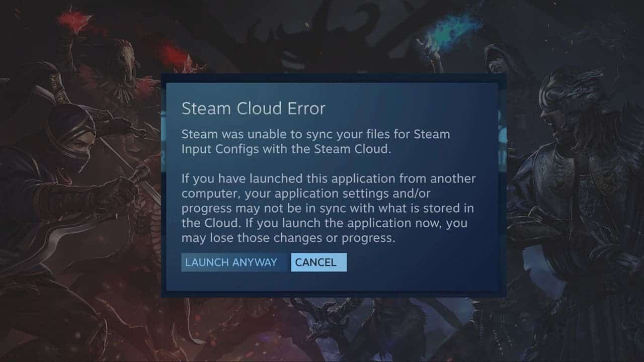Cancel the Steam Cloud Error dialog
This screenshot has width=644, height=362.
(x=319, y=262)
